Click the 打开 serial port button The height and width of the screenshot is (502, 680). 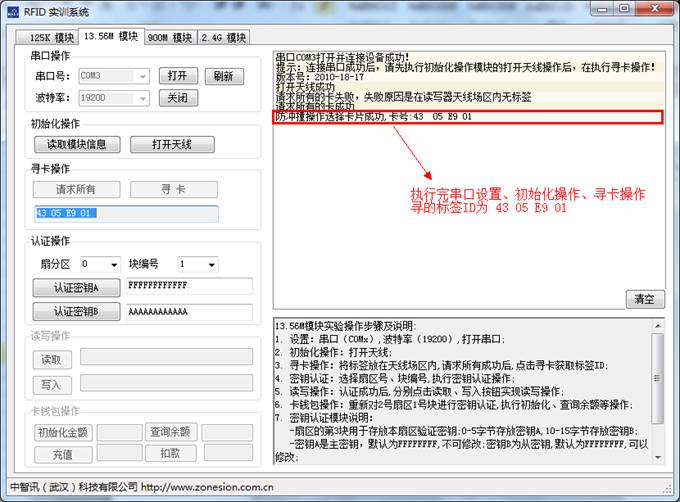pos(177,76)
